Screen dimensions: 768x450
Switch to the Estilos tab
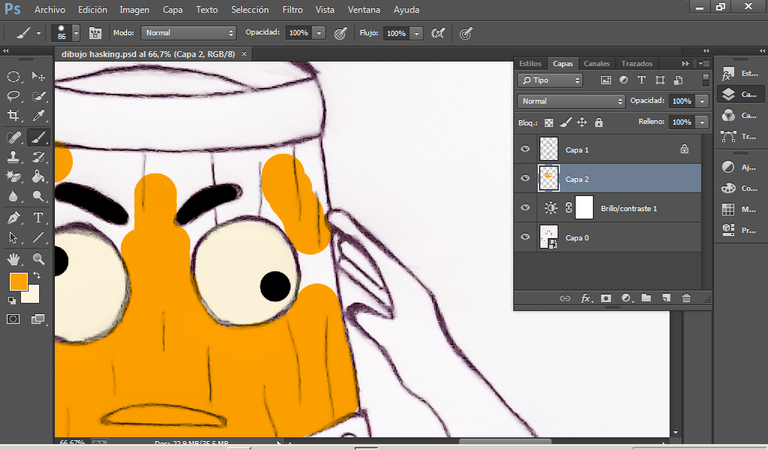(x=530, y=64)
